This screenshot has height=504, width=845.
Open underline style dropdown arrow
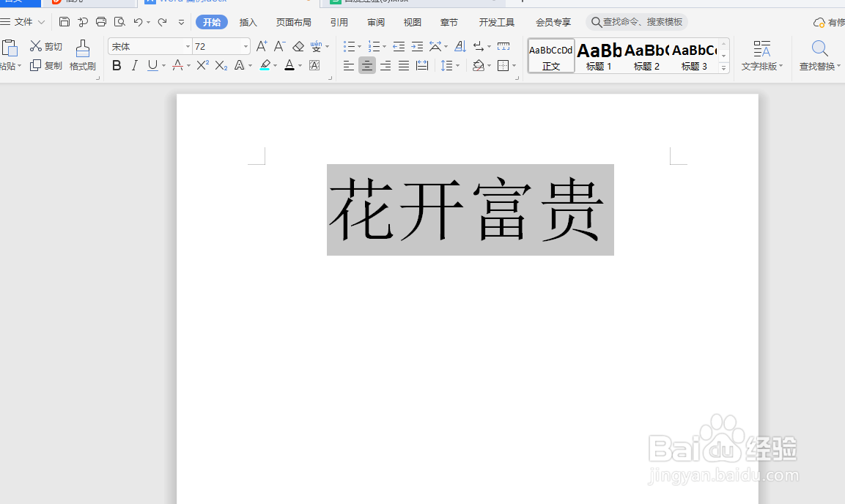(164, 66)
